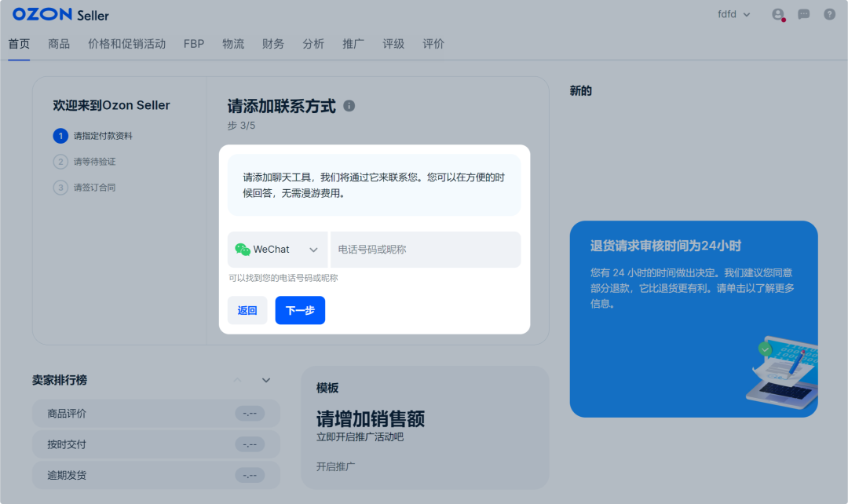Image resolution: width=848 pixels, height=504 pixels.
Task: Click the 下一步 button
Action: [x=300, y=310]
